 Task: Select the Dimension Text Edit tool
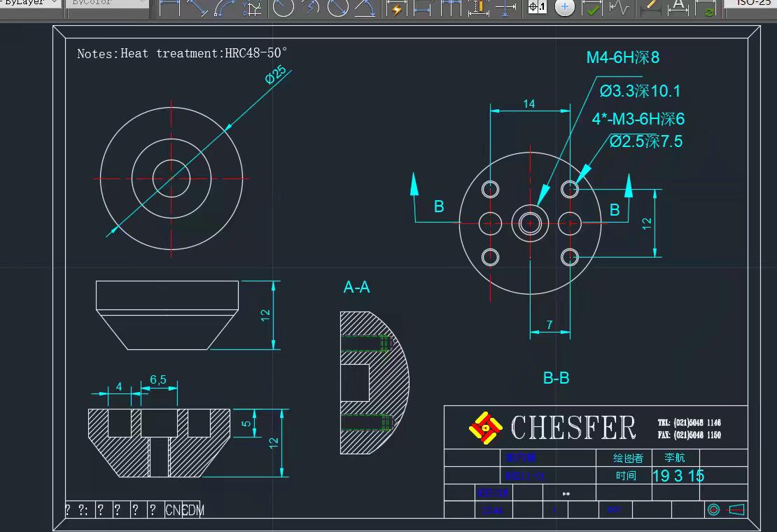(x=677, y=8)
